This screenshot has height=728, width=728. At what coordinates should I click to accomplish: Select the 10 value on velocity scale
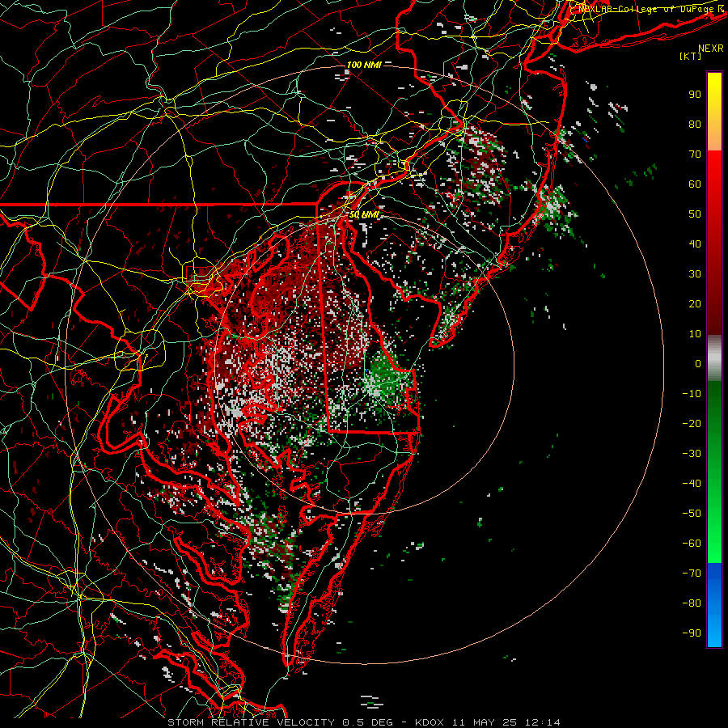coord(695,334)
